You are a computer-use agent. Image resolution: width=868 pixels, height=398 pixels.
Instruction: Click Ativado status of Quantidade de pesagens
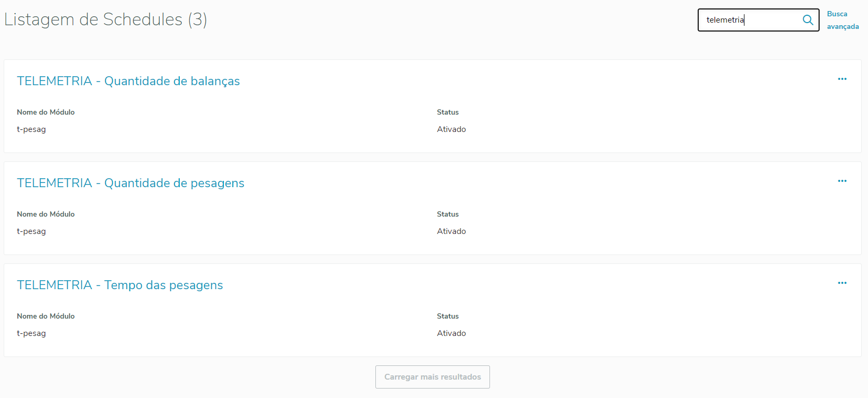(451, 231)
